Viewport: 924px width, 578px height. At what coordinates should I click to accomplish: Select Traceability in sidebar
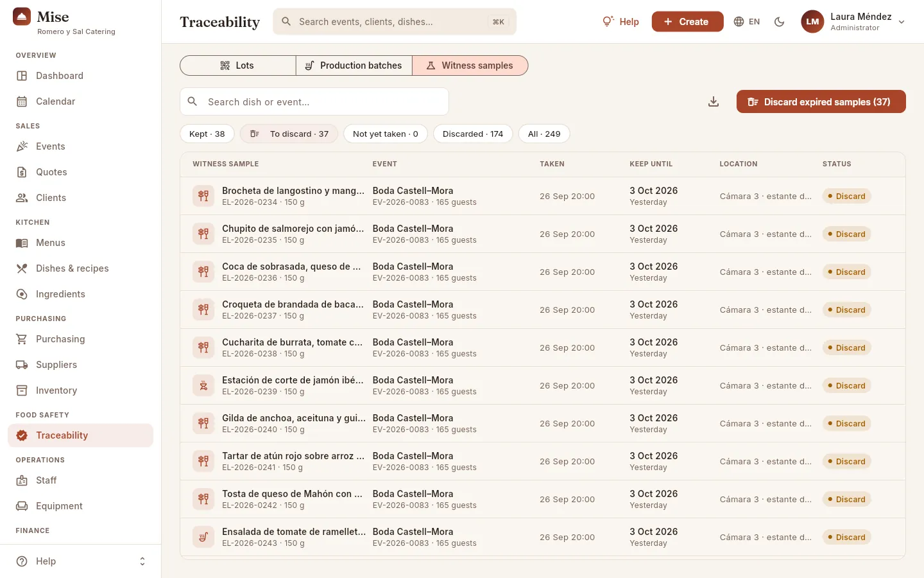(x=80, y=435)
